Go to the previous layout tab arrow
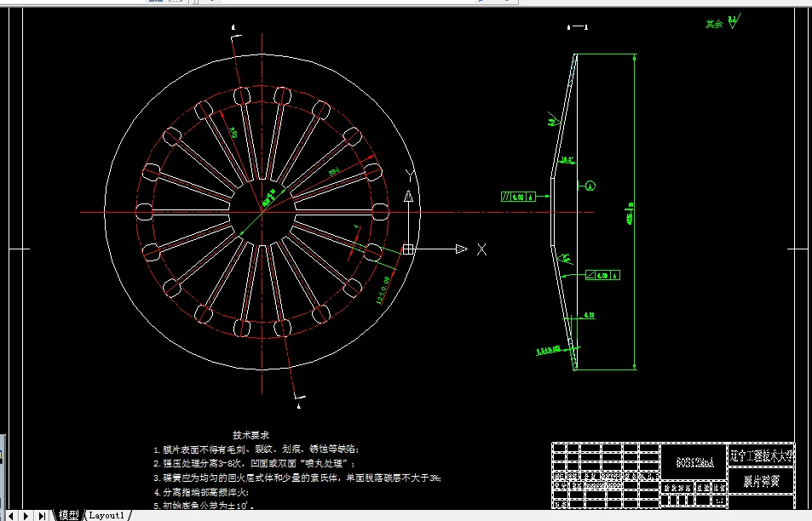The image size is (812, 521). [x=10, y=515]
